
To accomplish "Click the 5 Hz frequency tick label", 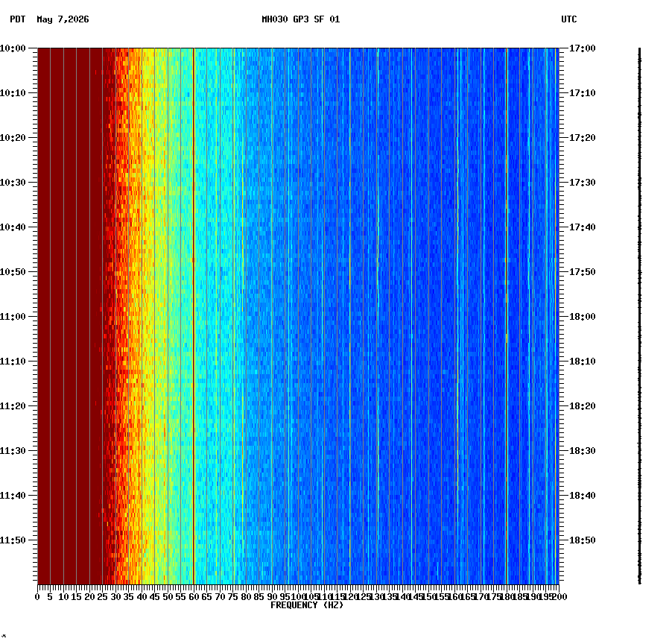I will point(51,597).
